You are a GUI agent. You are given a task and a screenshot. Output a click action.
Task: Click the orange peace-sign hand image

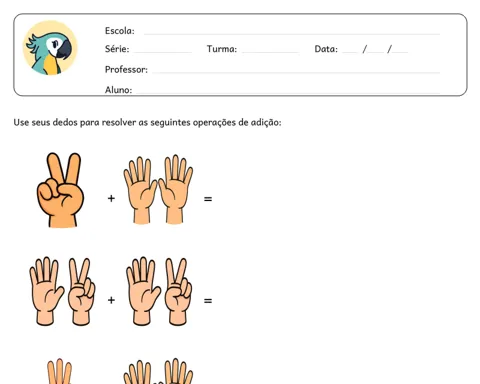click(x=60, y=190)
